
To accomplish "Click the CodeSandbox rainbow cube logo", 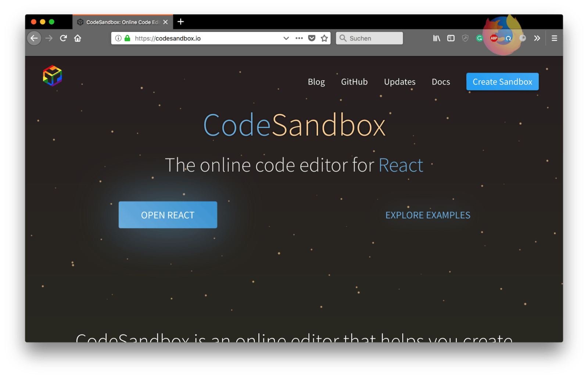I will click(52, 76).
